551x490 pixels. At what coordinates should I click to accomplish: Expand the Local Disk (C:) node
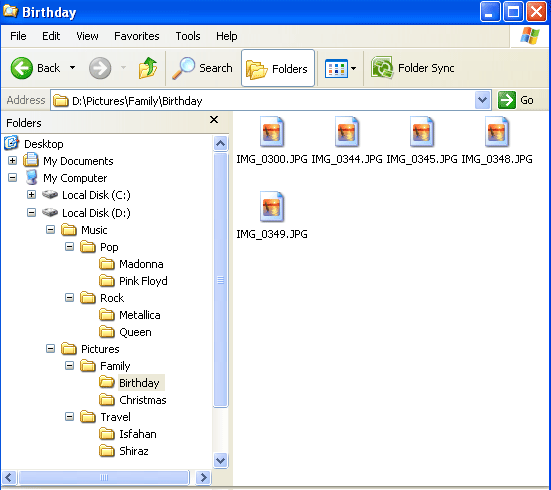32,194
